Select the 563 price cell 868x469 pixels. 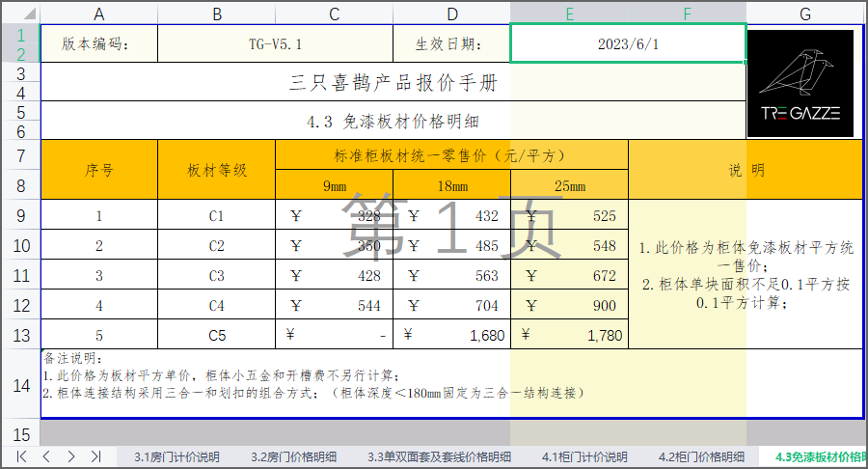(x=451, y=275)
